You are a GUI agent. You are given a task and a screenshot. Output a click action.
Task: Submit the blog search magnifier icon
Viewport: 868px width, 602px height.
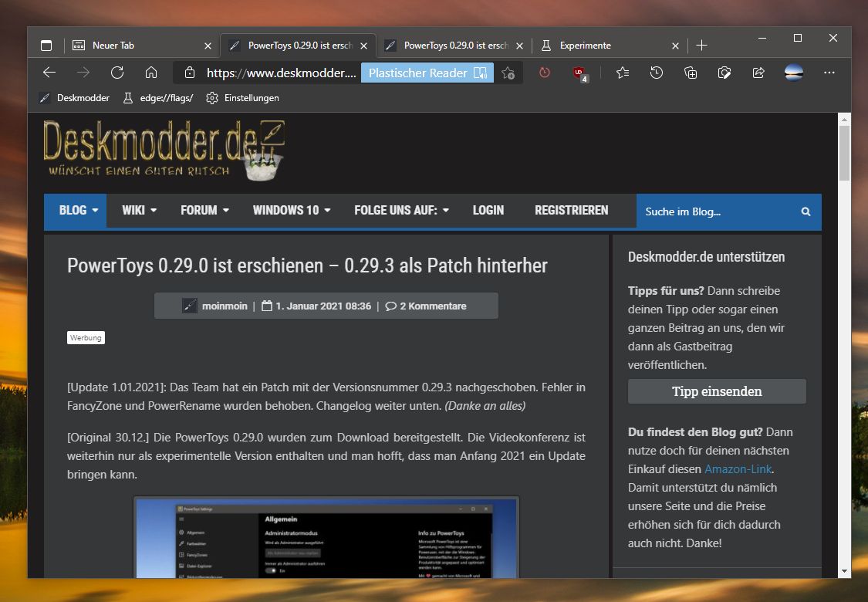(x=806, y=211)
